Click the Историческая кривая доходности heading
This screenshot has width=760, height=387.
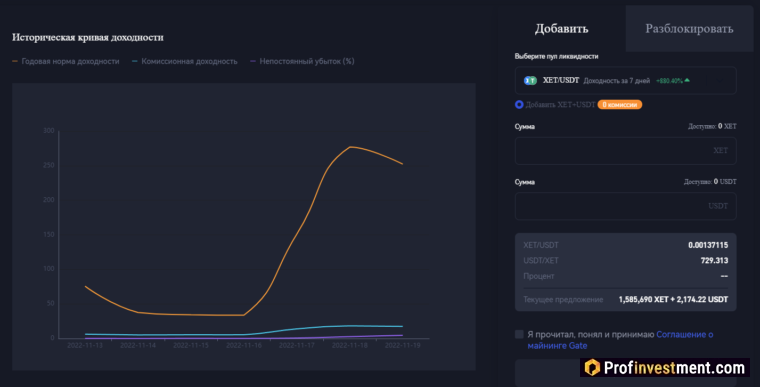(x=88, y=37)
